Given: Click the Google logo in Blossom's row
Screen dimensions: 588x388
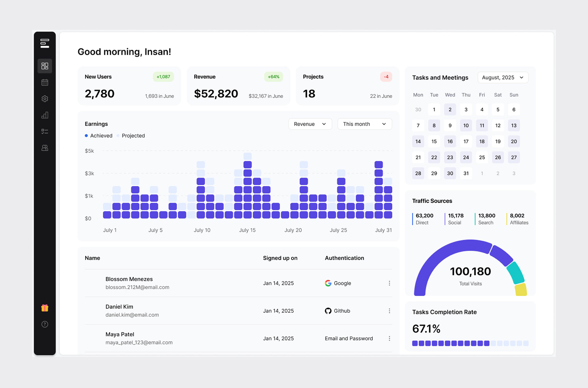Looking at the screenshot, I should pyautogui.click(x=328, y=283).
